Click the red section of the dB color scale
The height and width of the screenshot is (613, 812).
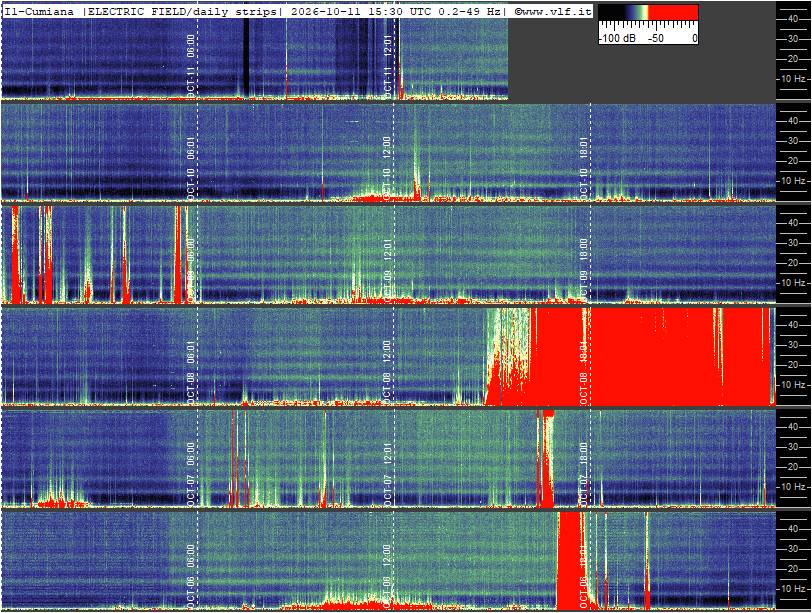pyautogui.click(x=674, y=12)
